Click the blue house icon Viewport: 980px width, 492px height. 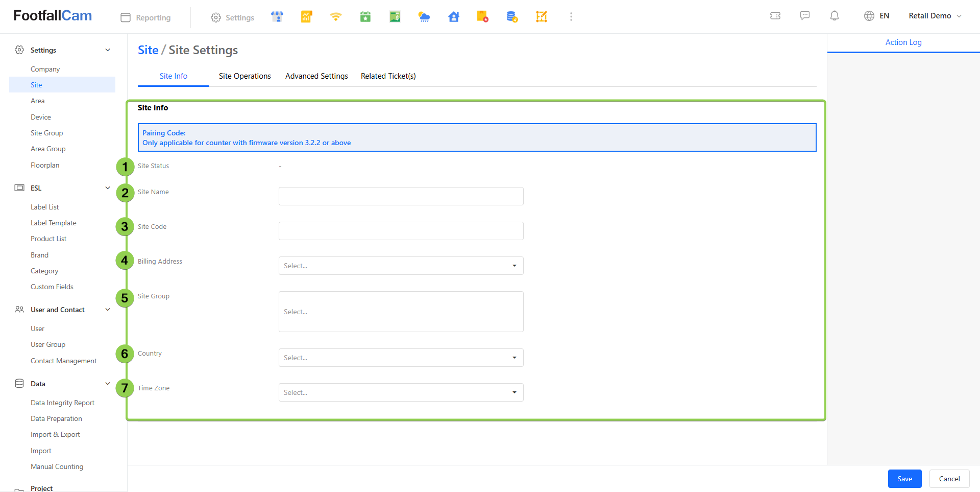coord(453,17)
